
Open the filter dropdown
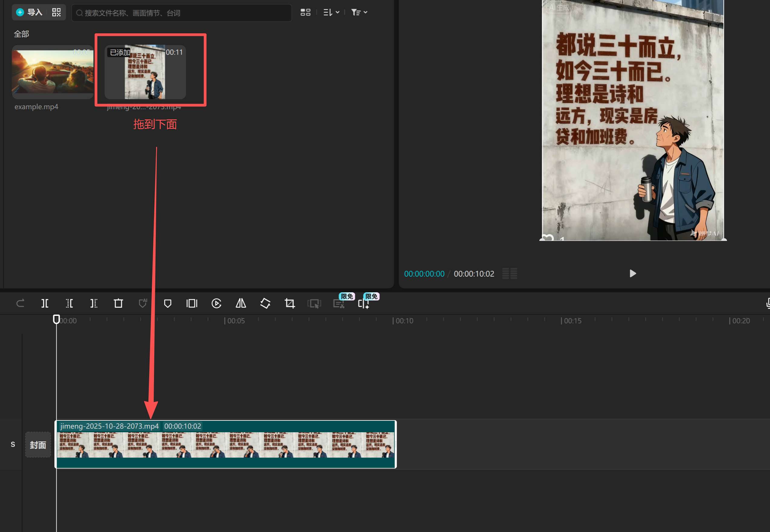click(x=359, y=12)
